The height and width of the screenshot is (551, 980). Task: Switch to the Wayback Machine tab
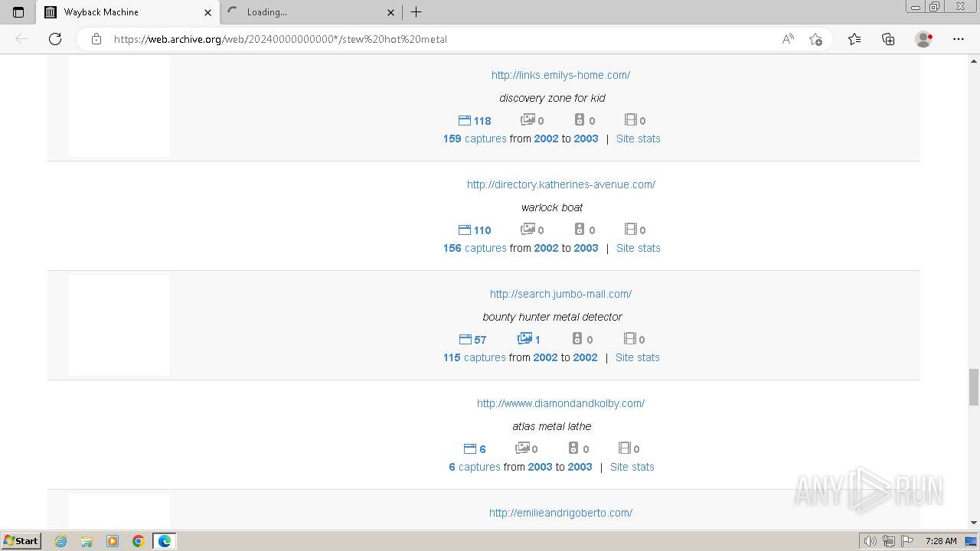[x=127, y=12]
